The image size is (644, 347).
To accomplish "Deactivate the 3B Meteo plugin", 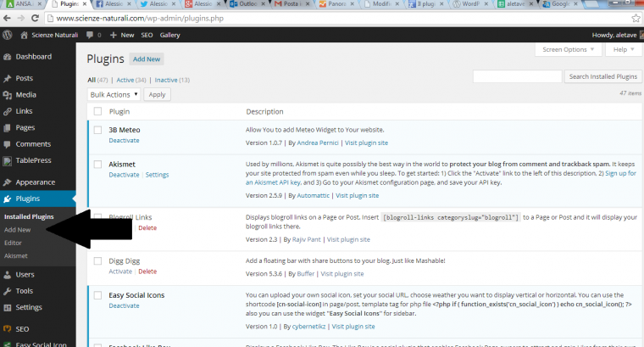I will [124, 141].
